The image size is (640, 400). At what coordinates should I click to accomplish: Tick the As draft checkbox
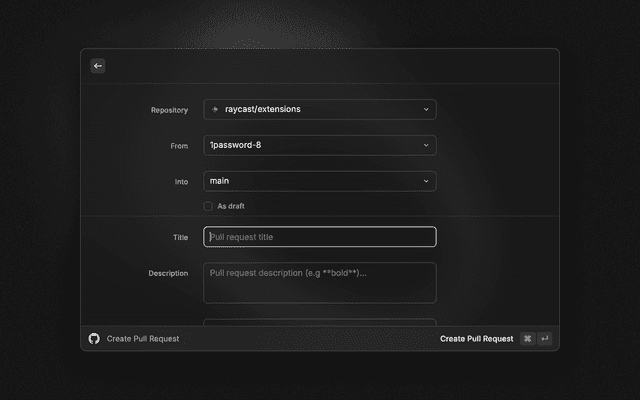[208, 206]
